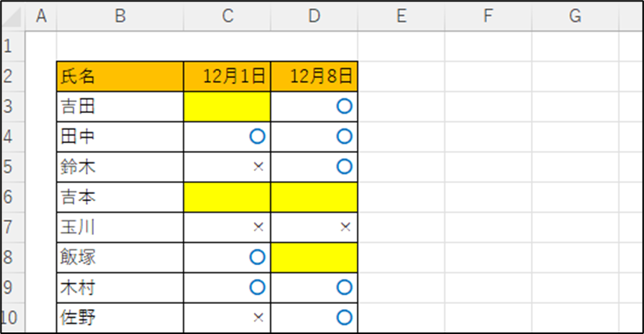Screen dimensions: 644x334
Task: Click the 鈴木 name cell
Action: click(120, 167)
